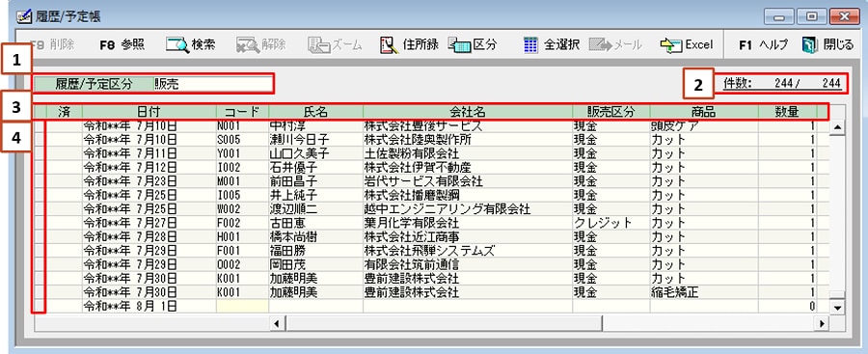
Task: Click 全選択 select all grid icon
Action: click(530, 45)
